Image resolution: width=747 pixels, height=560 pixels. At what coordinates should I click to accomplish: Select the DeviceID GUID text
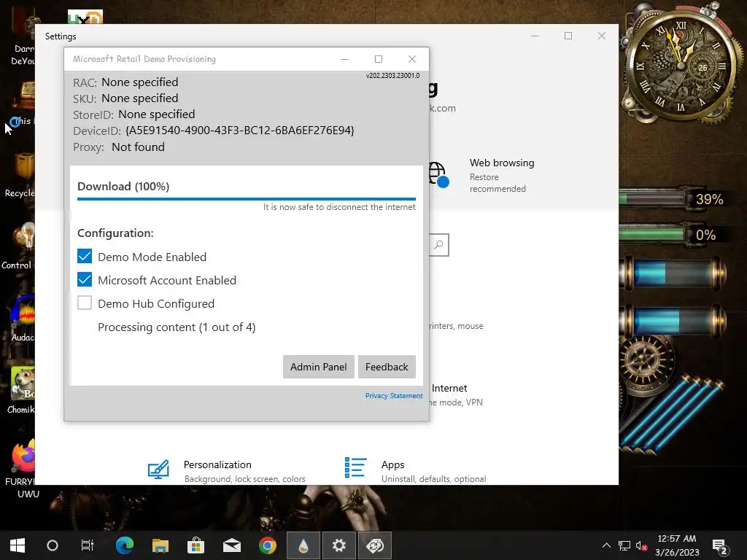pos(239,131)
